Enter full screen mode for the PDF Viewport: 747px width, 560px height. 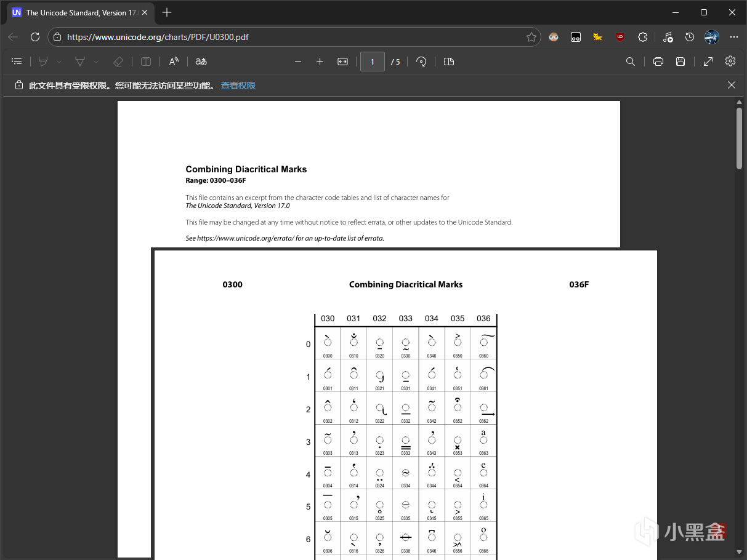(708, 62)
